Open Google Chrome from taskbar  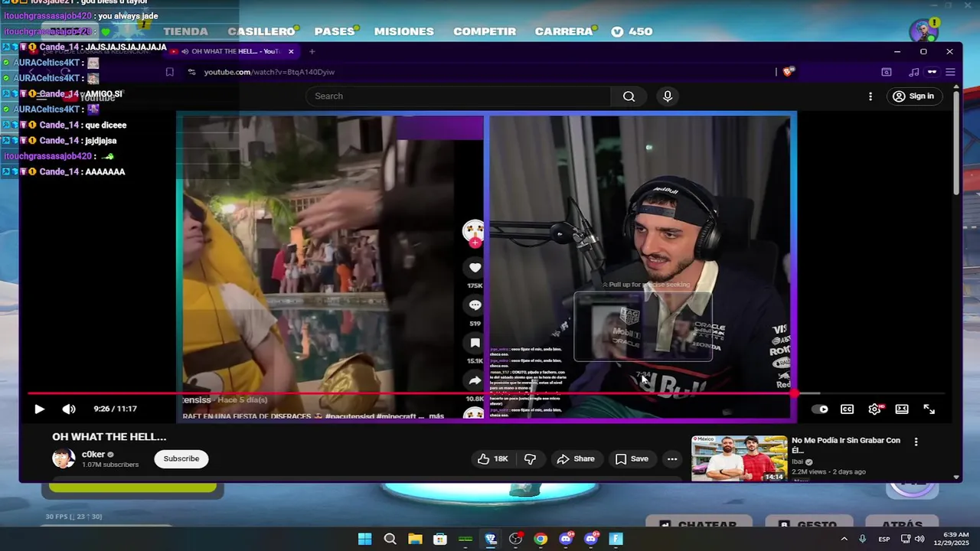(x=541, y=539)
